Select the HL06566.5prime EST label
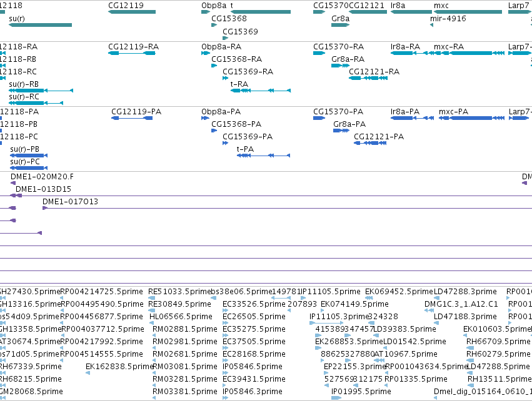 (181, 317)
